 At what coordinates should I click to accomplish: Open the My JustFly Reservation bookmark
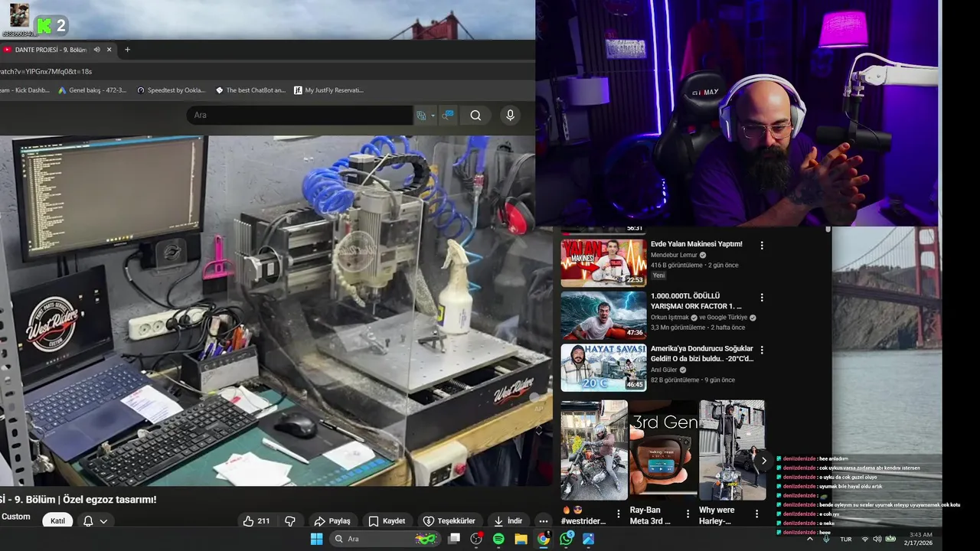328,90
